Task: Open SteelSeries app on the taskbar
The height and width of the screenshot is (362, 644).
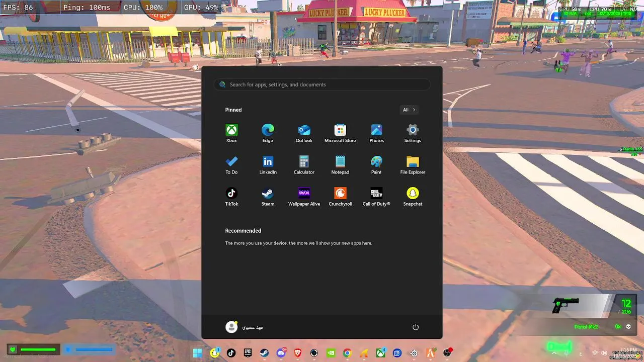Action: click(414, 353)
